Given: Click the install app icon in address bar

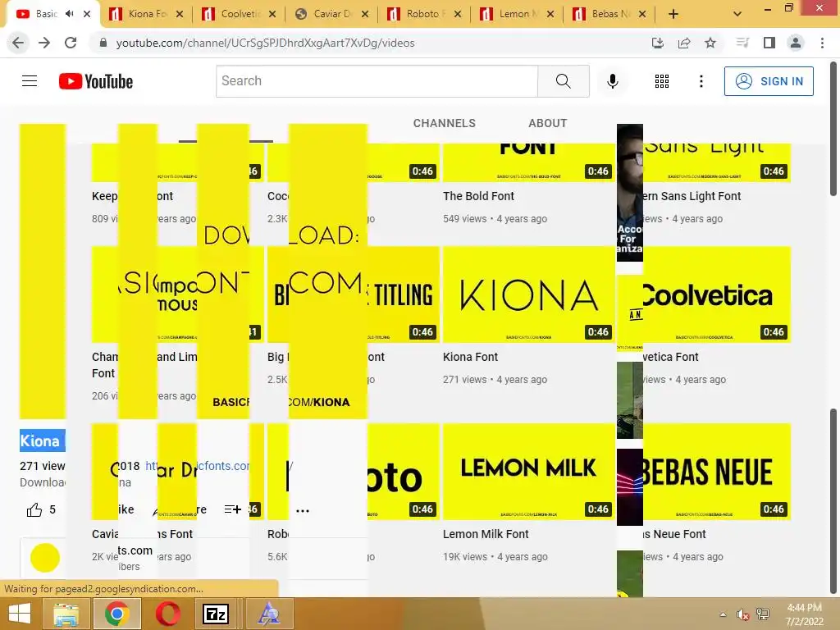Looking at the screenshot, I should (x=657, y=43).
